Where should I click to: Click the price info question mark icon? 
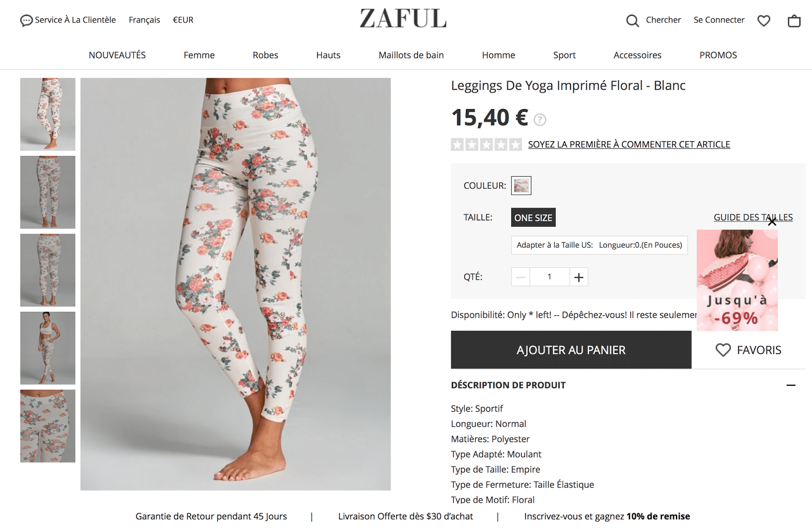point(540,120)
